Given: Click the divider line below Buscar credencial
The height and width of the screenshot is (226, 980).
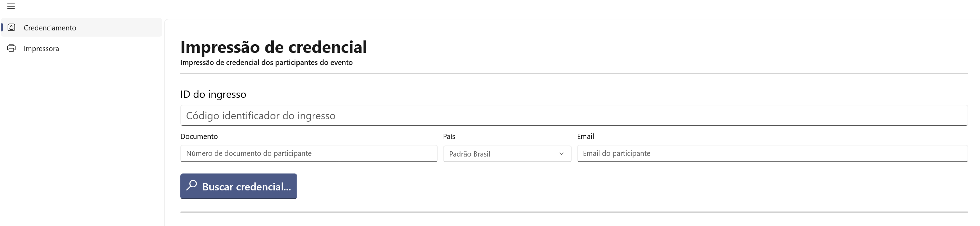Looking at the screenshot, I should pyautogui.click(x=574, y=212).
